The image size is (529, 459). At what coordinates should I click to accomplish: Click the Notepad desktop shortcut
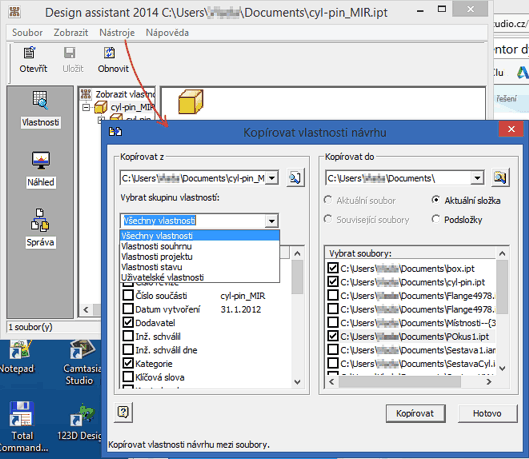point(17,357)
